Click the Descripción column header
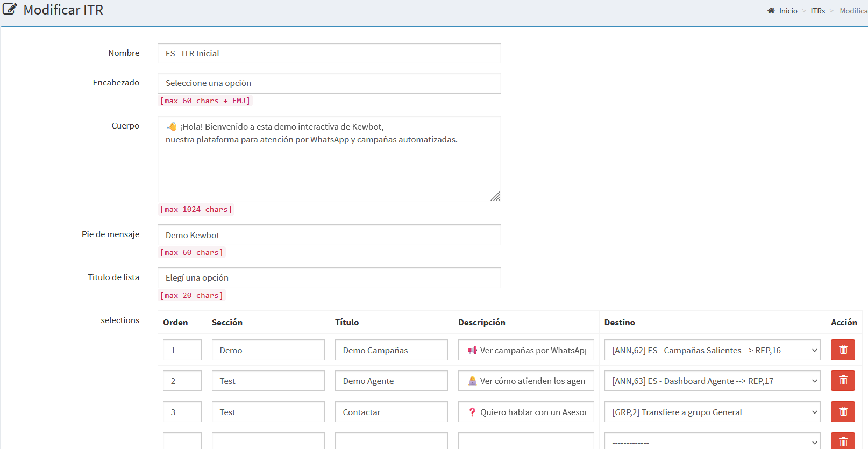The width and height of the screenshot is (868, 449). coord(482,322)
